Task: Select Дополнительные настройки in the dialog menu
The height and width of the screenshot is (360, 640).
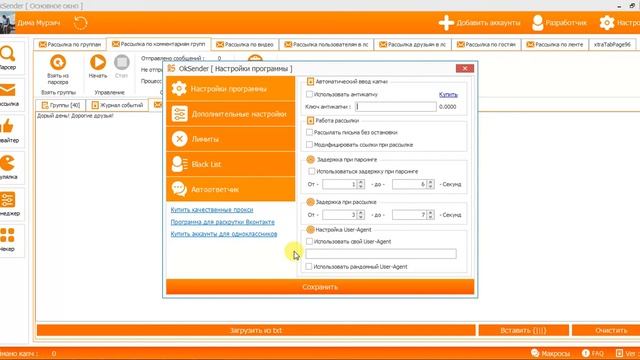Action: (231, 114)
